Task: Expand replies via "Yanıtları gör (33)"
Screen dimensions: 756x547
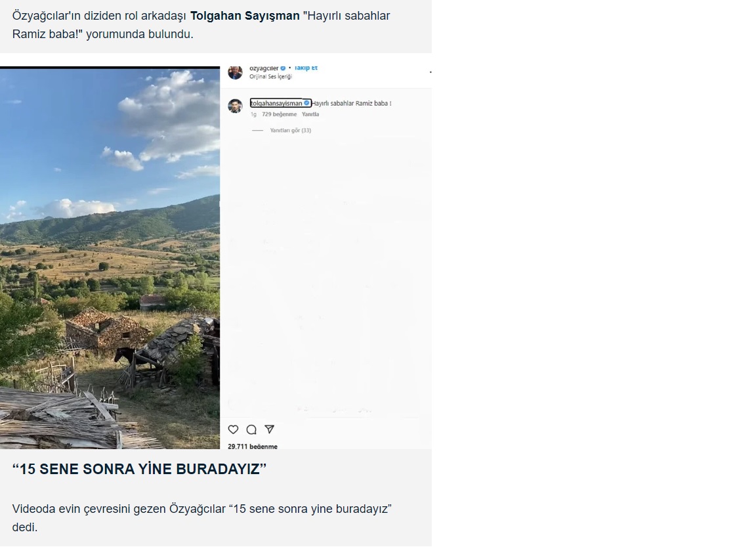Action: click(290, 131)
